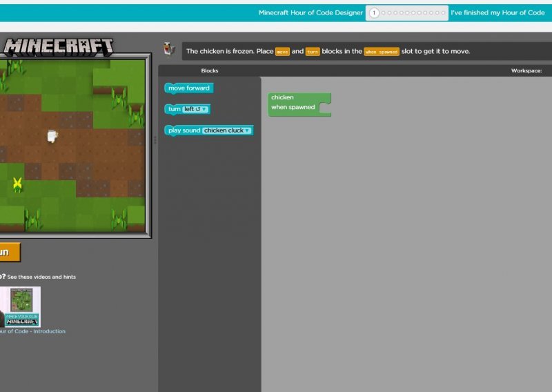Click the Run button

coord(10,252)
